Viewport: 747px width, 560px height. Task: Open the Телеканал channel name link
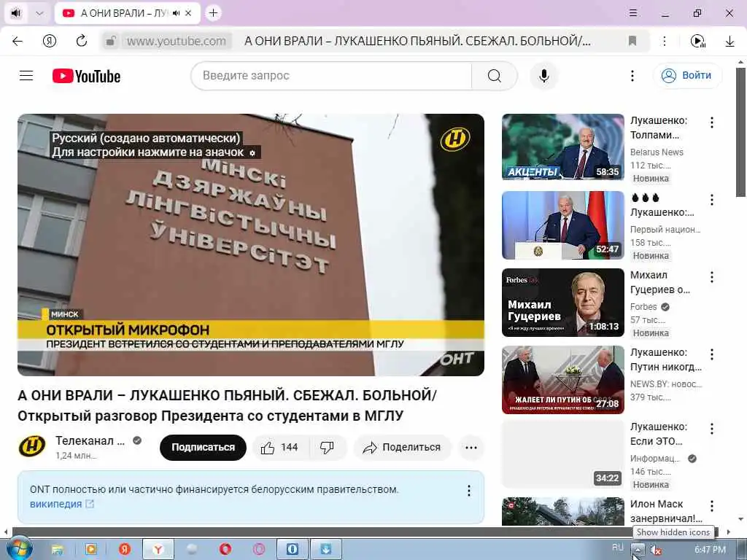[x=90, y=441]
